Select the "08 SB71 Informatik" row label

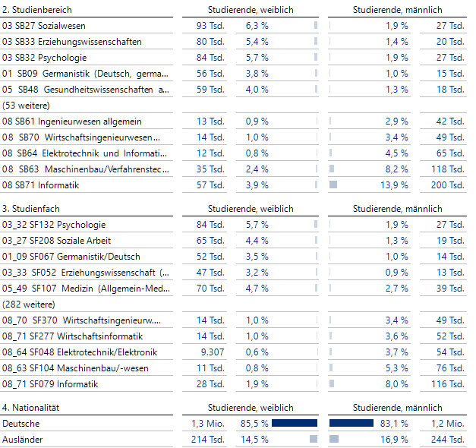[x=41, y=185]
